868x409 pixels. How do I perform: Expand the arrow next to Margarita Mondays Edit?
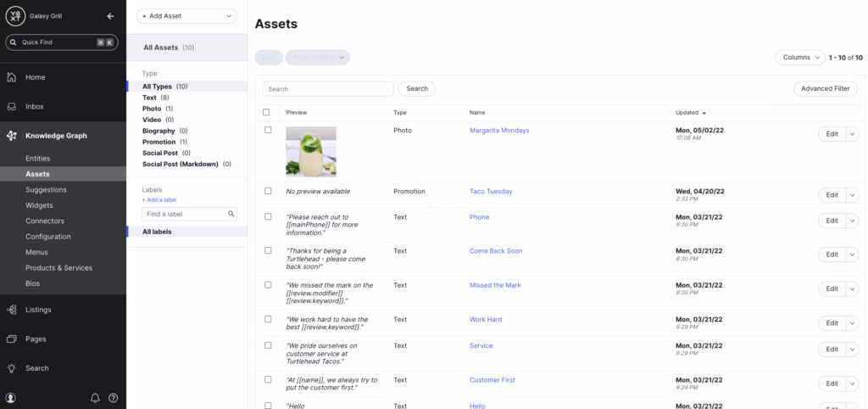click(852, 134)
